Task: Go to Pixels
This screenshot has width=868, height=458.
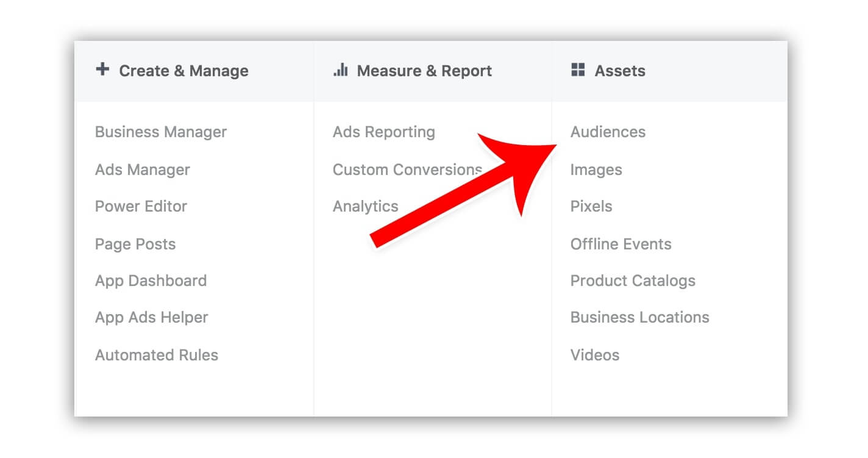Action: click(591, 206)
